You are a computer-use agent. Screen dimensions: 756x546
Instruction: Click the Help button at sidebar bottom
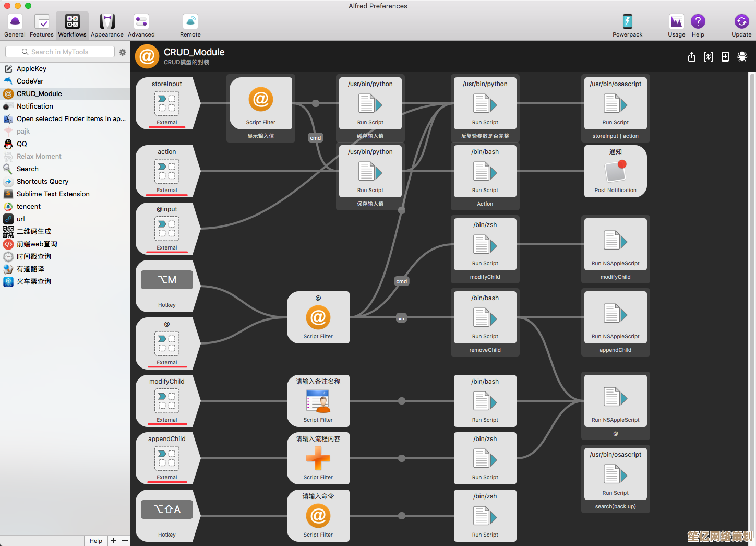pyautogui.click(x=95, y=541)
